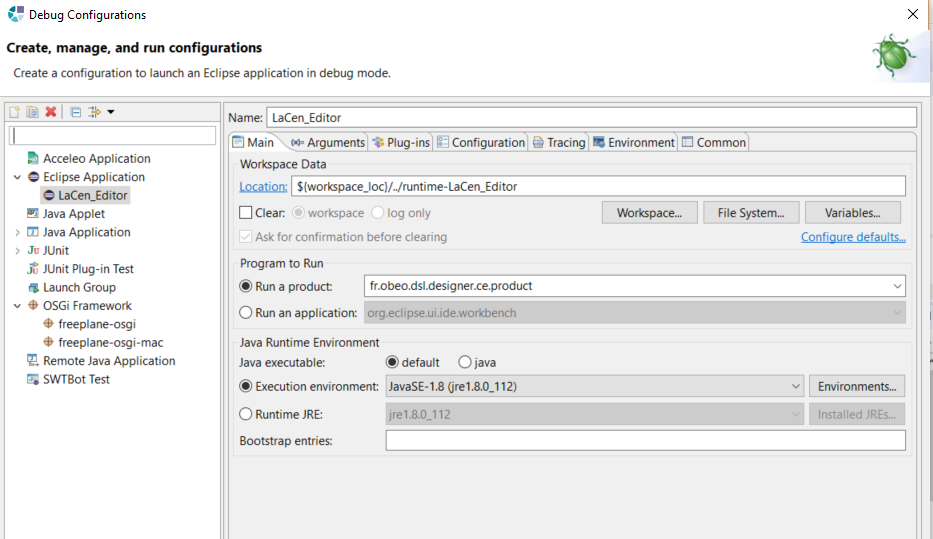
Task: Open the Configuration tab
Action: point(481,142)
